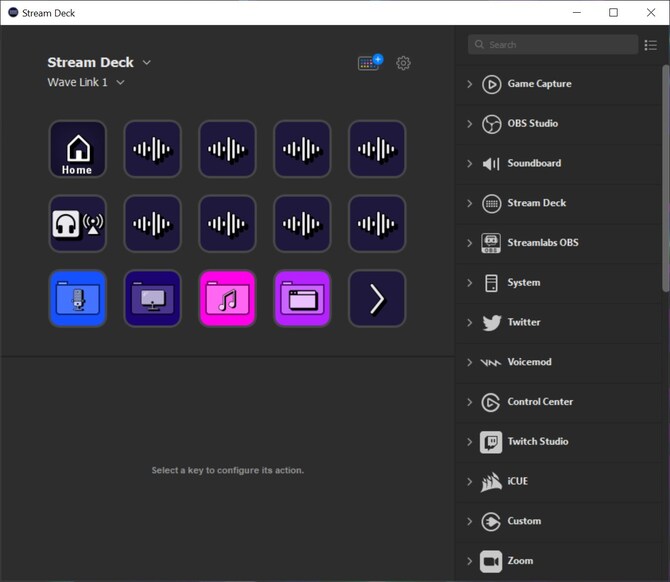Click the OBS Studio category icon
Screen dimensions: 670x582
[x=491, y=124]
